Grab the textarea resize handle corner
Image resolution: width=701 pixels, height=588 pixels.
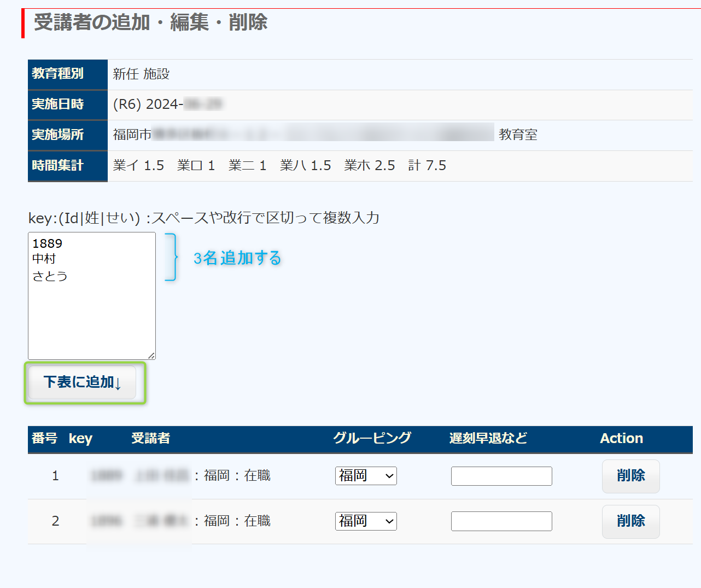pyautogui.click(x=151, y=356)
